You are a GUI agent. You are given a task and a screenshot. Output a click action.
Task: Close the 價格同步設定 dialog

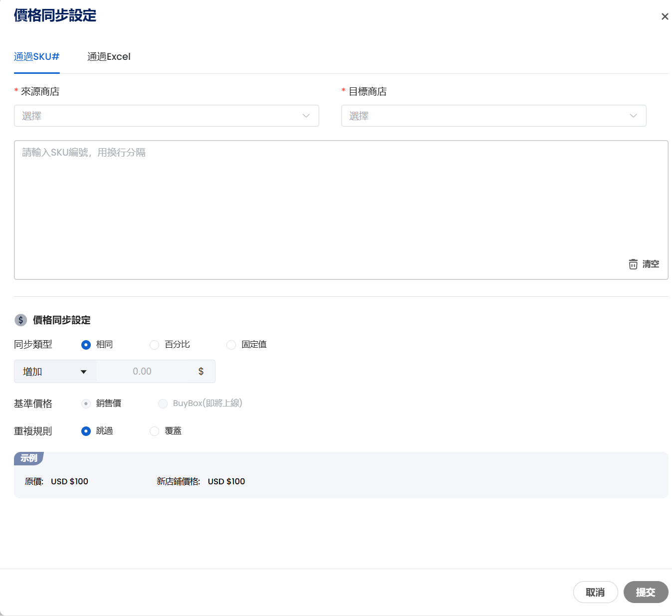665,16
